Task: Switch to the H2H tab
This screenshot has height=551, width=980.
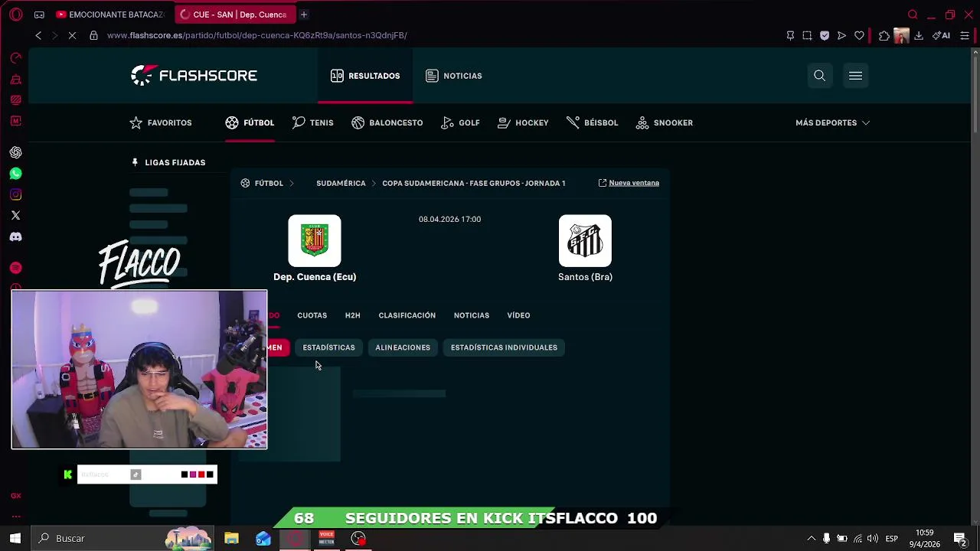Action: (x=352, y=315)
